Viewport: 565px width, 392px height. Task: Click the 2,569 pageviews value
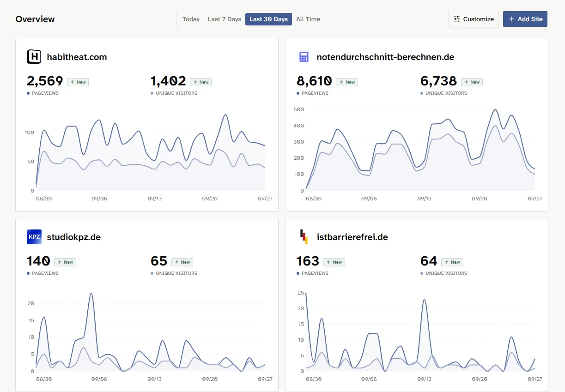tap(45, 81)
